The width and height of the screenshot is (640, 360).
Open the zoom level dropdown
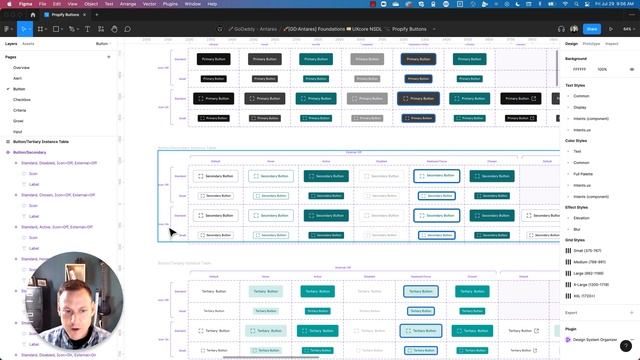click(628, 29)
